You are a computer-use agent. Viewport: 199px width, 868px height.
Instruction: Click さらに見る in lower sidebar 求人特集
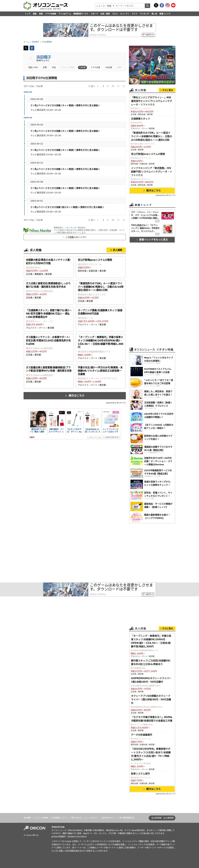[167, 628]
